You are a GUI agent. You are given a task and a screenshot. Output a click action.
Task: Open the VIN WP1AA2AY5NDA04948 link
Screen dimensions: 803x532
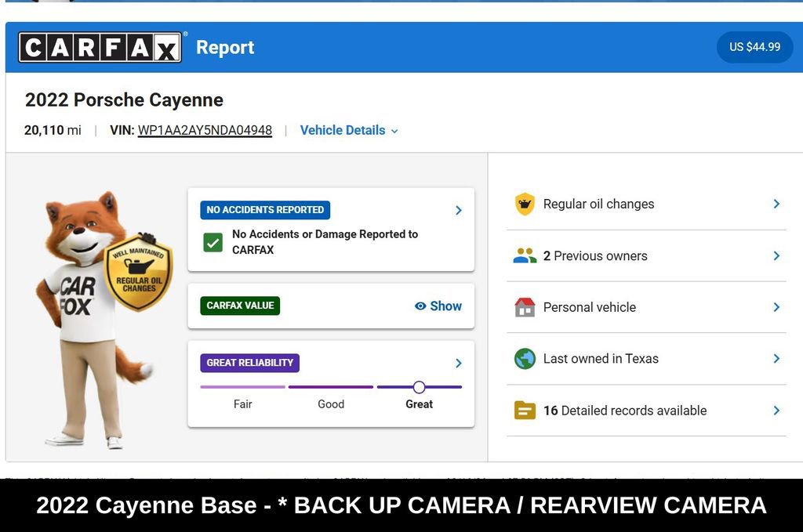click(205, 130)
